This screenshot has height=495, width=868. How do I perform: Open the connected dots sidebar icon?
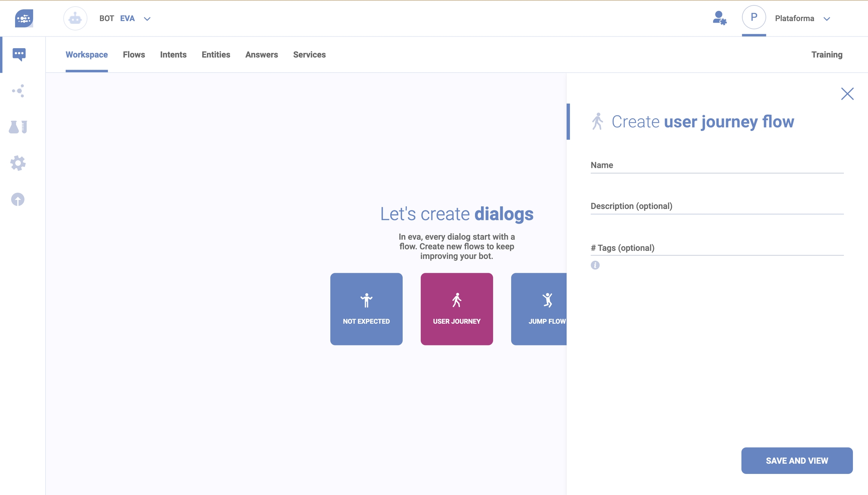pos(18,91)
